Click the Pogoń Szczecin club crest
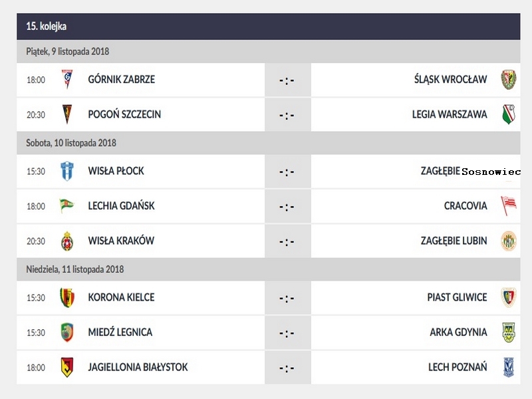This screenshot has width=532, height=399. tap(67, 114)
